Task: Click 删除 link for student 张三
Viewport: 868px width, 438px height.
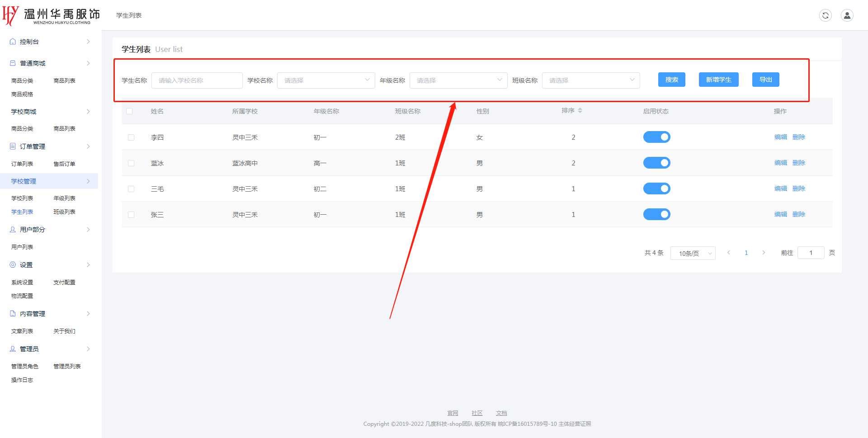Action: 798,214
